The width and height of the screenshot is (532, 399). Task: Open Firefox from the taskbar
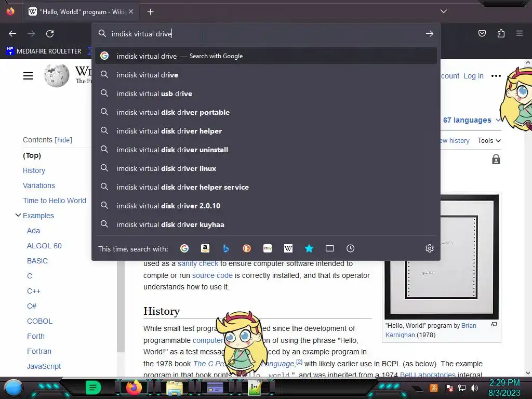(134, 388)
